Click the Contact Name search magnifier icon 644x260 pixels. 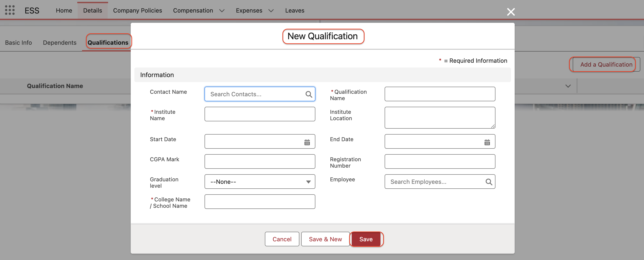pos(309,94)
